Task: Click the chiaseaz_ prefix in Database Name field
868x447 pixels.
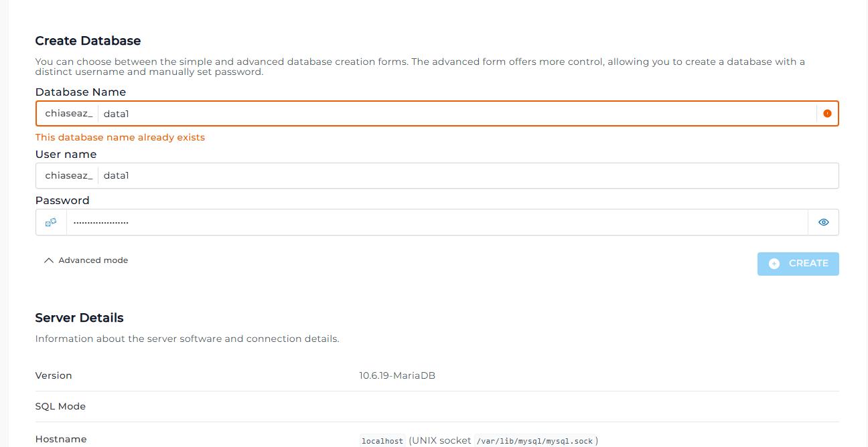Action: tap(68, 114)
